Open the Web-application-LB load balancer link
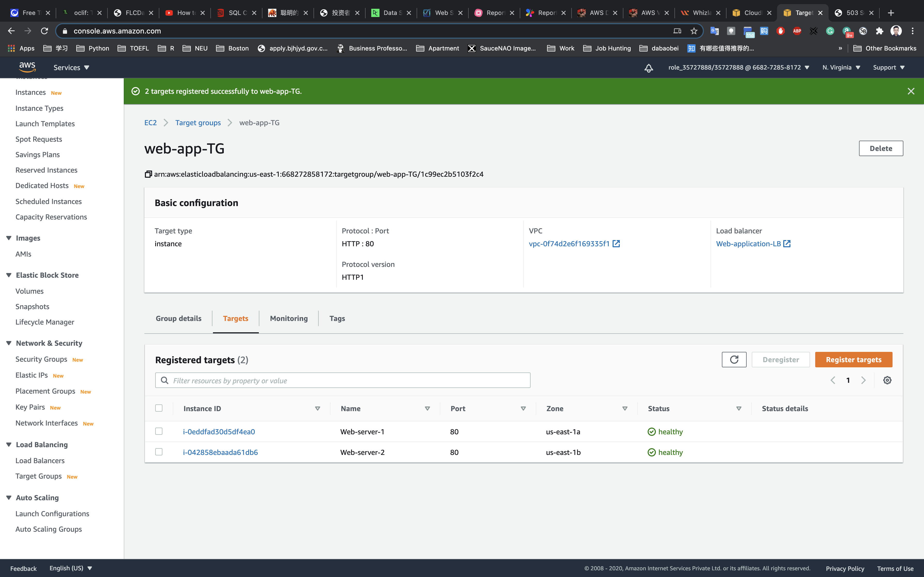 (x=748, y=244)
